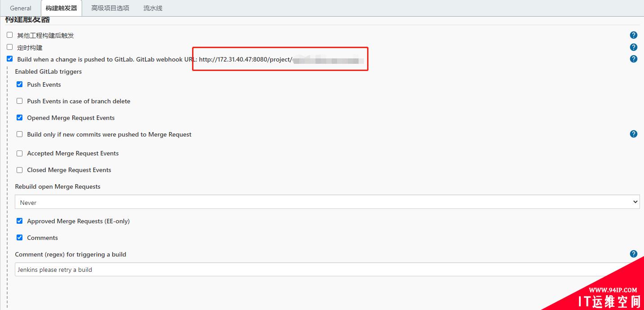Open help for 定时构建 option
644x310 pixels.
tap(633, 47)
